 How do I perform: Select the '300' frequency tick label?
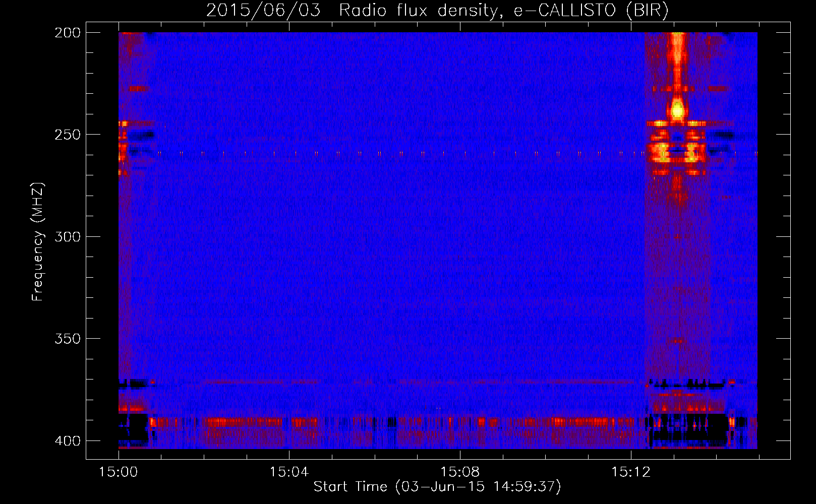[x=68, y=236]
